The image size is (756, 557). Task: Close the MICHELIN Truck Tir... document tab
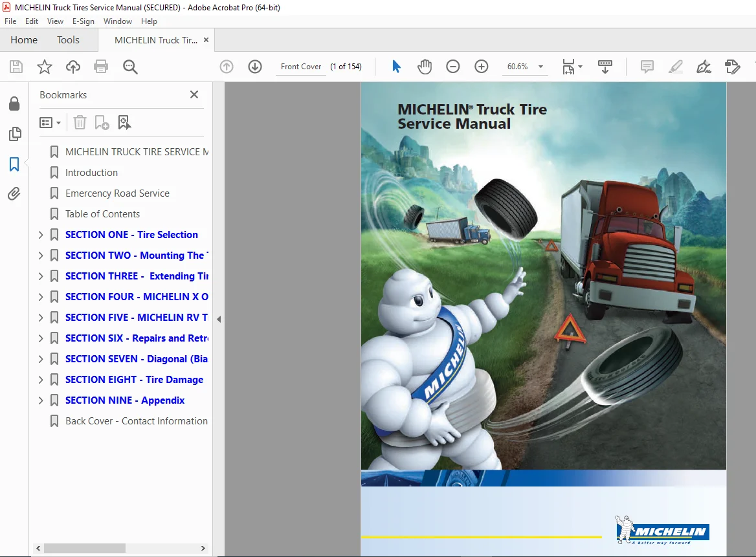pos(206,40)
